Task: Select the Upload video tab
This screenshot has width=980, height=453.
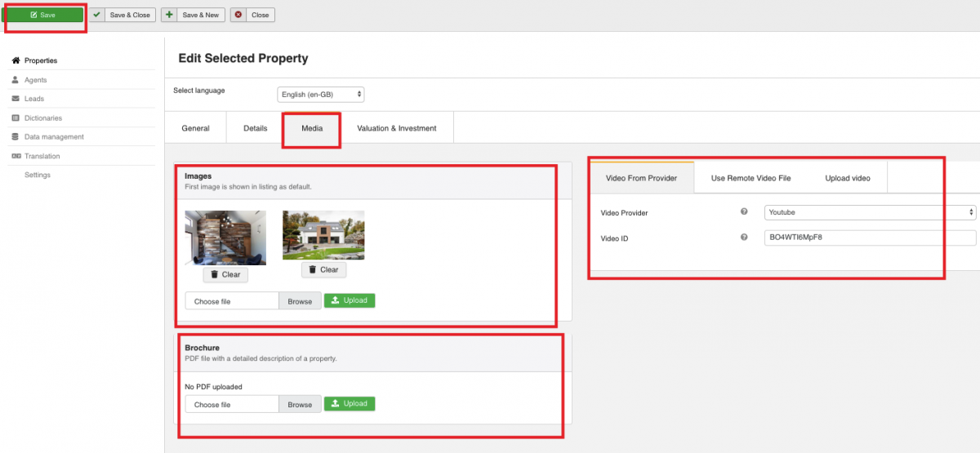Action: pos(847,178)
